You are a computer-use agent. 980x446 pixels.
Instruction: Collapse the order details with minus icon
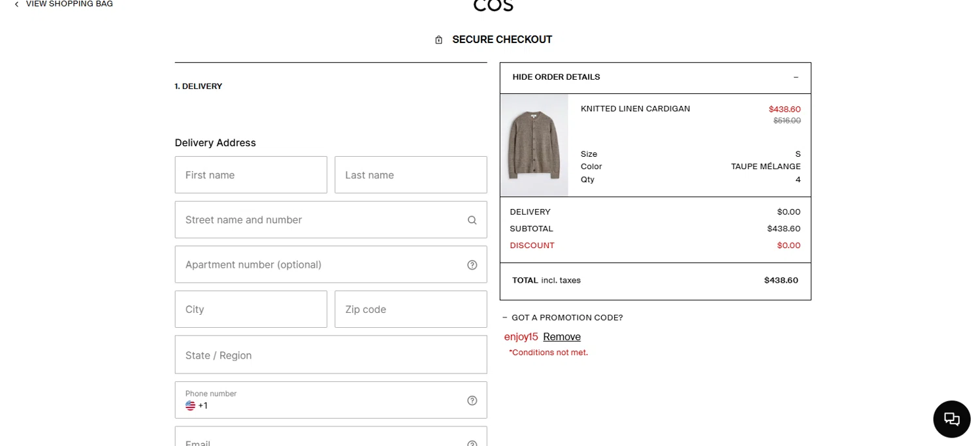[x=795, y=77]
